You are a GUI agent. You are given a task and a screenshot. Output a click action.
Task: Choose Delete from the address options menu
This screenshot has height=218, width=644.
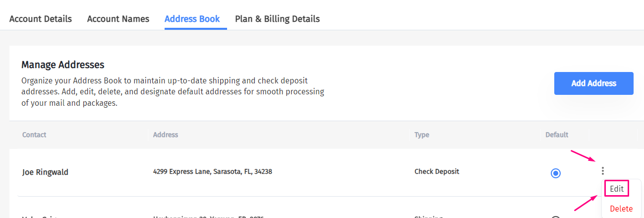point(621,209)
